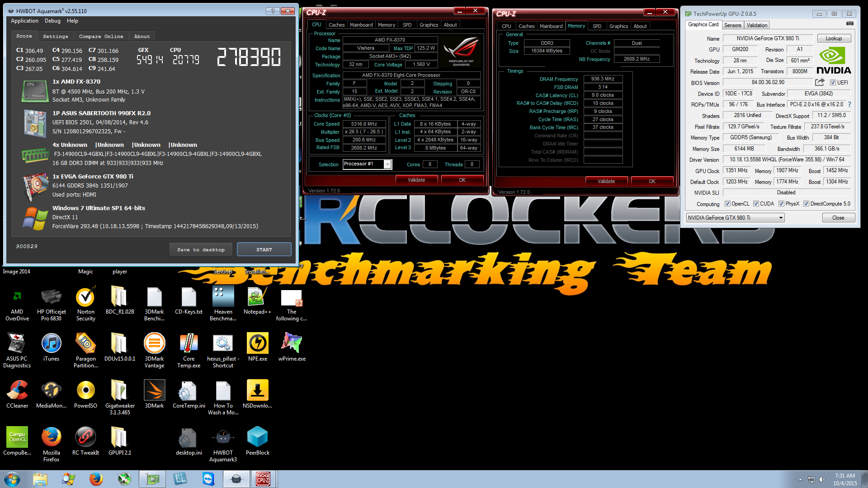Open TeamViewer taskbar icon

208,479
